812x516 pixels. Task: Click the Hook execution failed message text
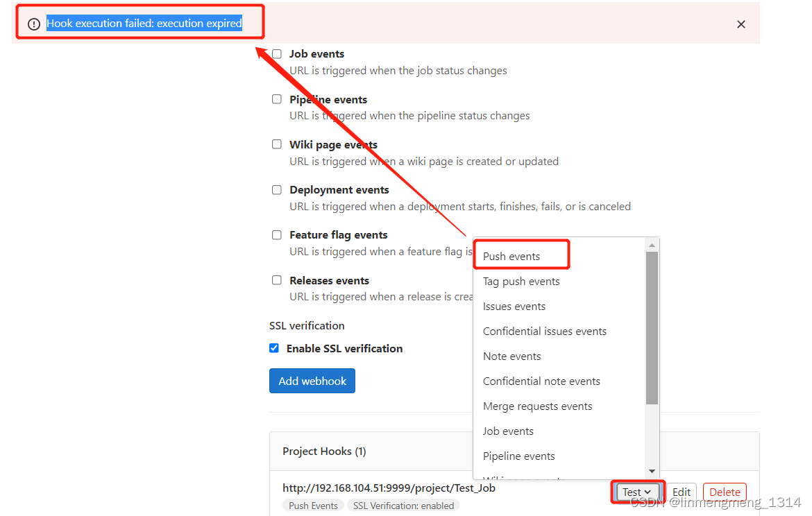(x=144, y=24)
